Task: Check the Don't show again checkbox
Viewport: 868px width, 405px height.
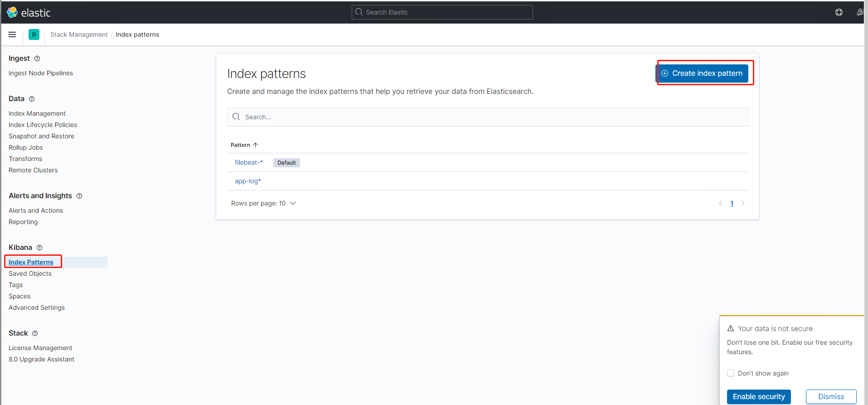Action: pyautogui.click(x=731, y=373)
